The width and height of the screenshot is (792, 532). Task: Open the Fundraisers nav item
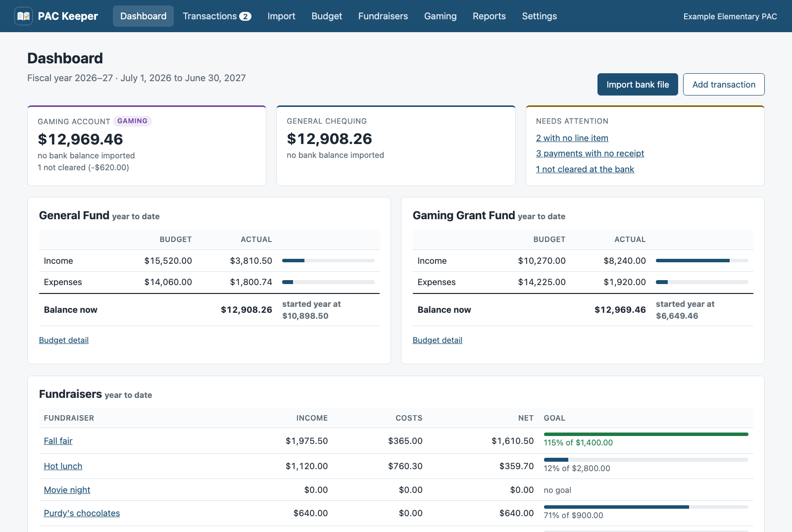tap(383, 16)
